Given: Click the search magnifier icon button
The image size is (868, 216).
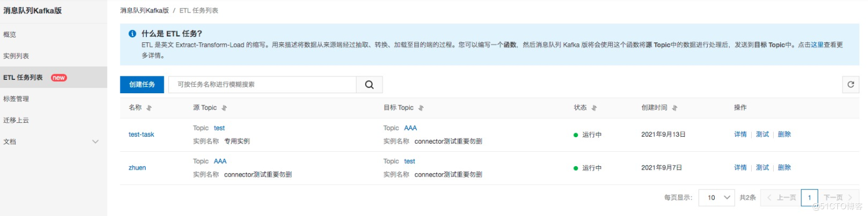Looking at the screenshot, I should (x=369, y=85).
